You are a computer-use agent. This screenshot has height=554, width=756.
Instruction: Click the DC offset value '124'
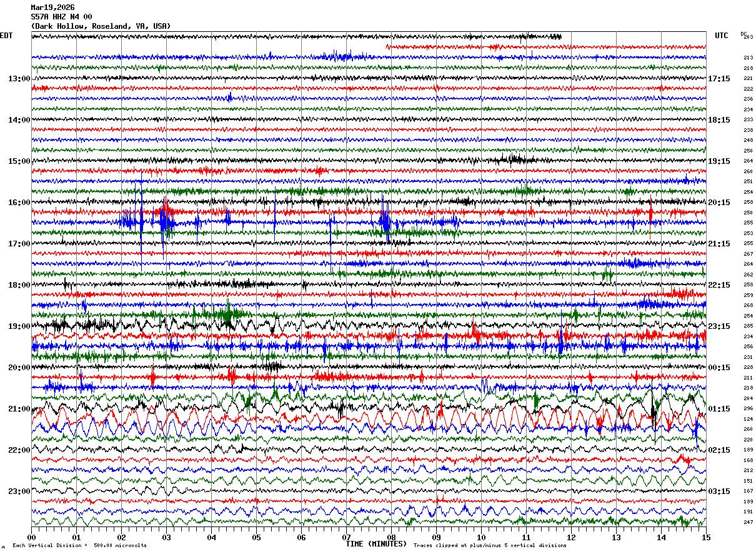[x=748, y=419]
